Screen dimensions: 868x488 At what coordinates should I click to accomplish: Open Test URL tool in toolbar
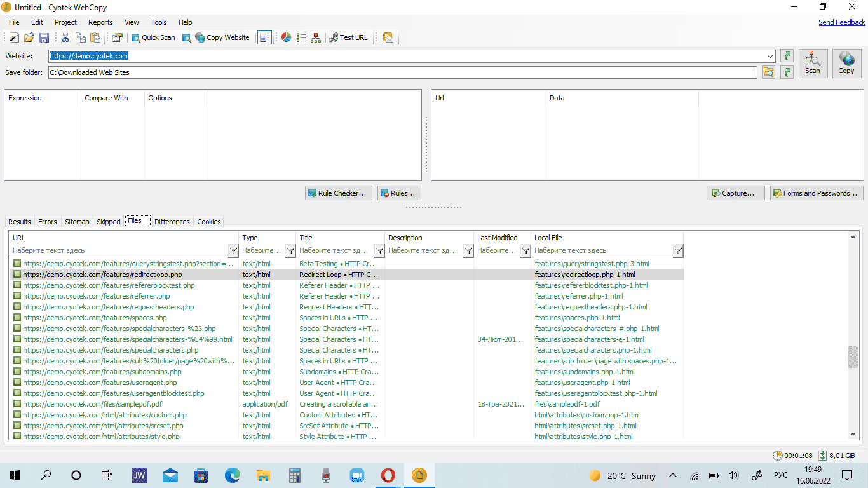348,37
